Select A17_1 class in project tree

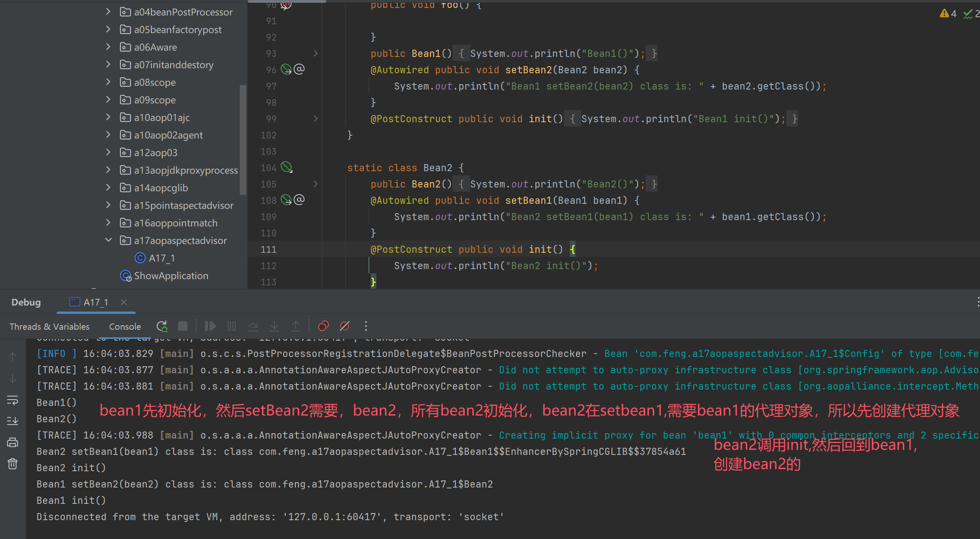[161, 258]
